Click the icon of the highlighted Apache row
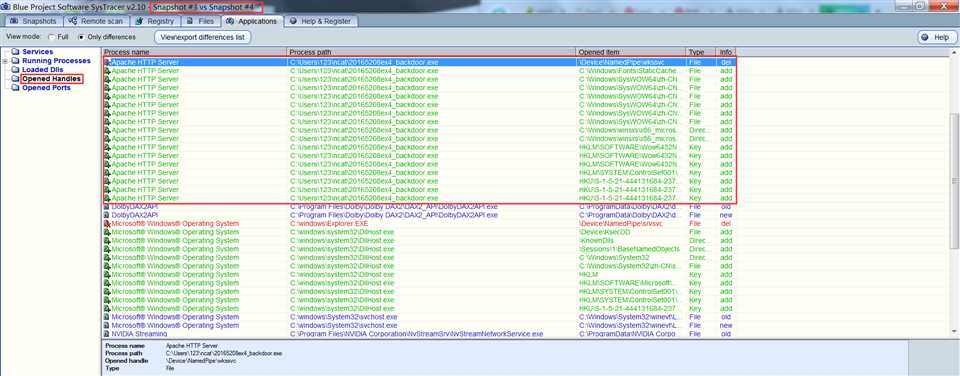The width and height of the screenshot is (960, 376). [107, 62]
